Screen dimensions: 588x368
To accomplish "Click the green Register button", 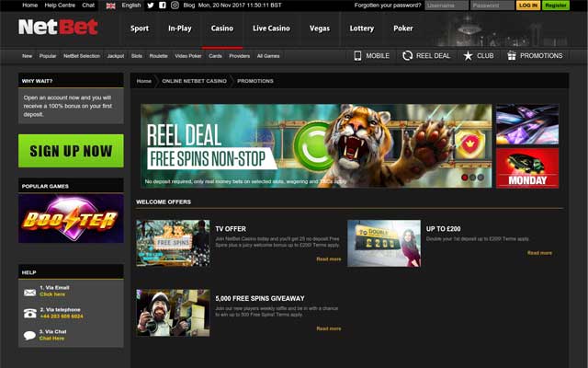I will click(x=556, y=6).
